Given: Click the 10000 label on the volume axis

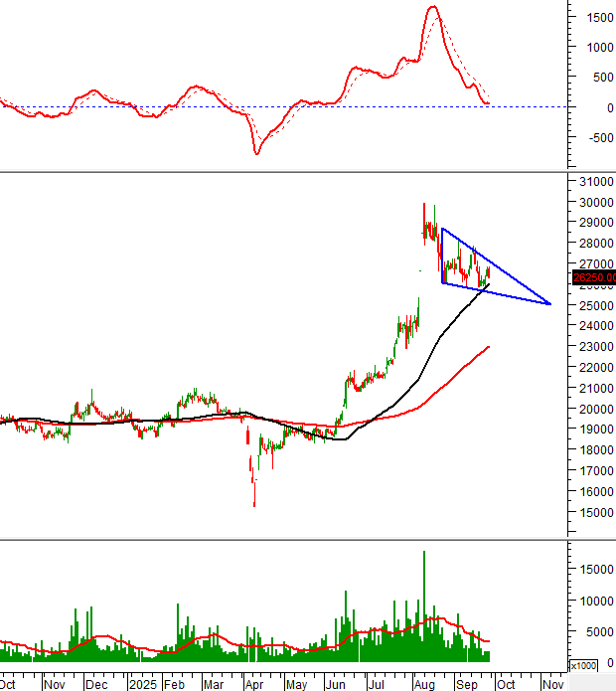Looking at the screenshot, I should pos(590,601).
